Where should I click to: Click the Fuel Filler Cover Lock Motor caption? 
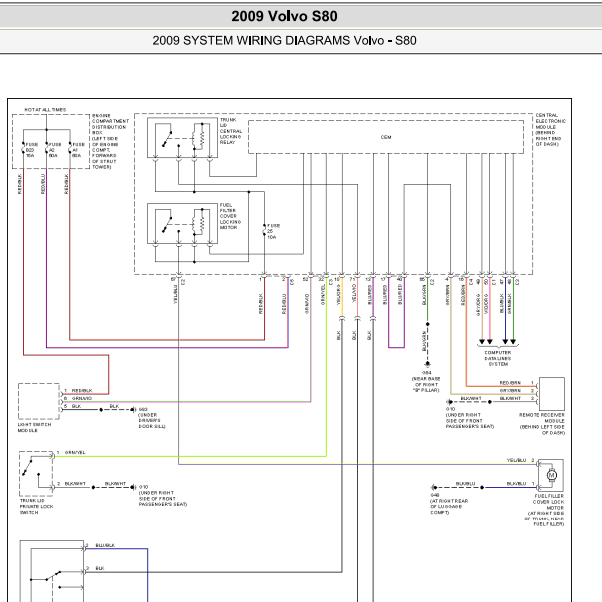tap(545, 510)
